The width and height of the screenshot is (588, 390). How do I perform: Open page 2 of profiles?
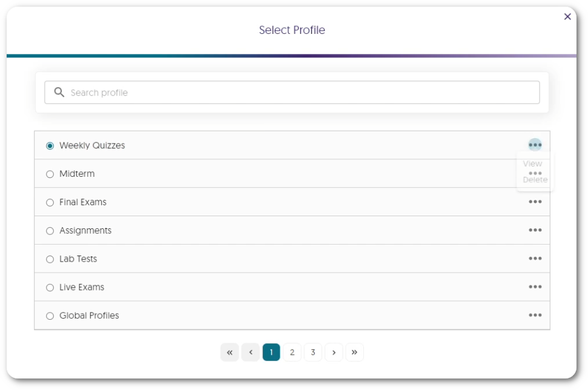tap(292, 352)
